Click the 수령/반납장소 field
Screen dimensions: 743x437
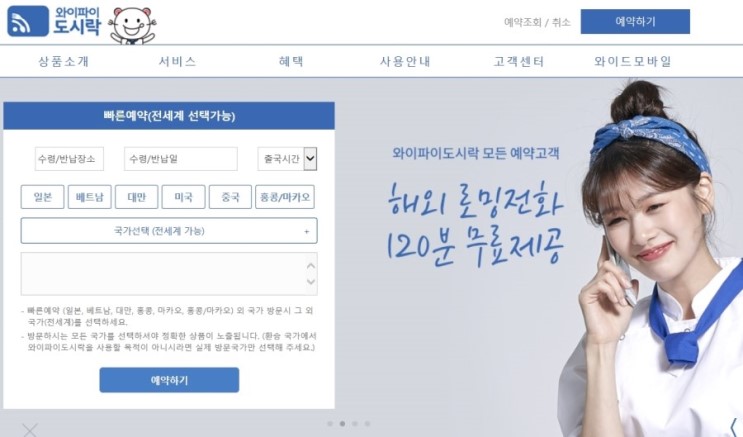pyautogui.click(x=69, y=159)
